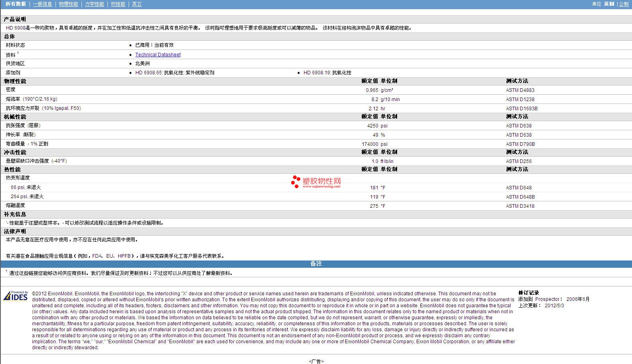Click the 产品说明 section header
The image size is (632, 364).
15,19
